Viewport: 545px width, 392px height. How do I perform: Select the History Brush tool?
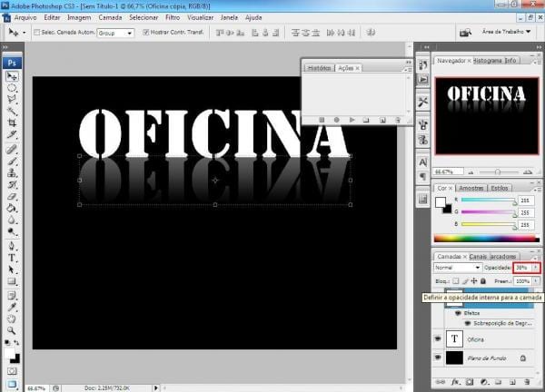12,184
